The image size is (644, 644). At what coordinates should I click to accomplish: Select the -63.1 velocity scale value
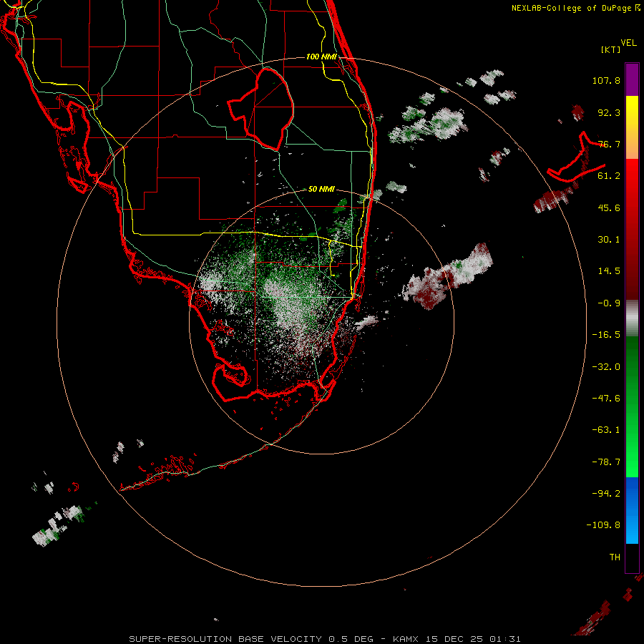click(x=606, y=430)
